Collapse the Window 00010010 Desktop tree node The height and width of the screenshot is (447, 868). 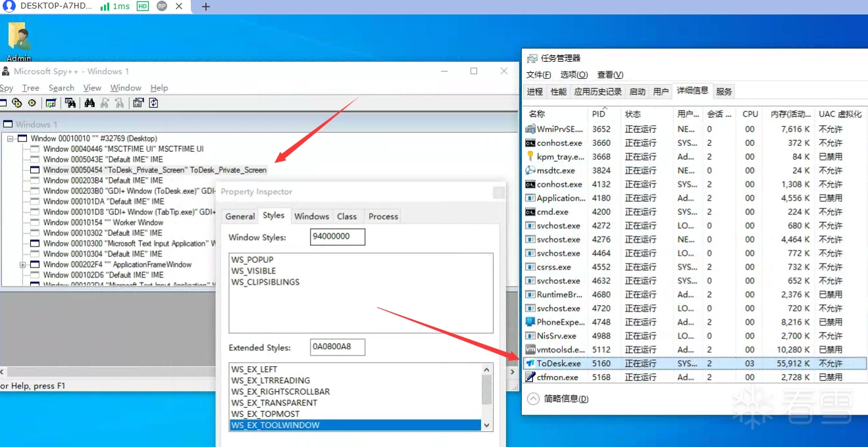(x=11, y=139)
